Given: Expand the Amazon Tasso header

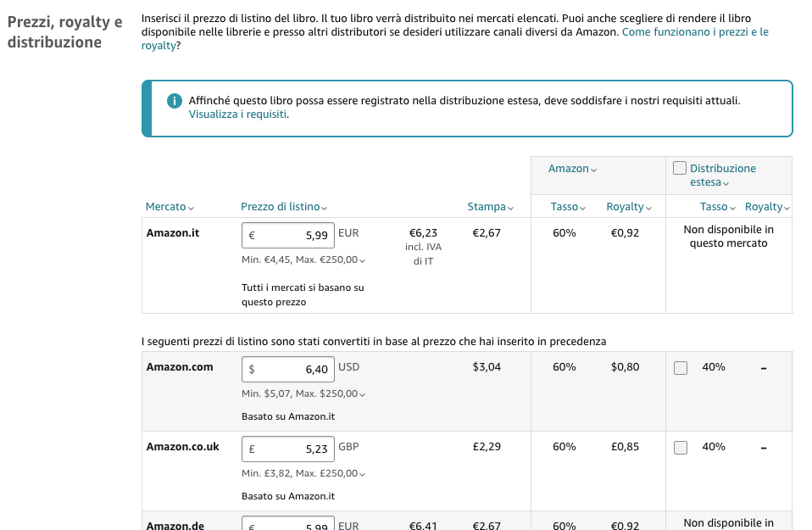Looking at the screenshot, I should tap(568, 207).
